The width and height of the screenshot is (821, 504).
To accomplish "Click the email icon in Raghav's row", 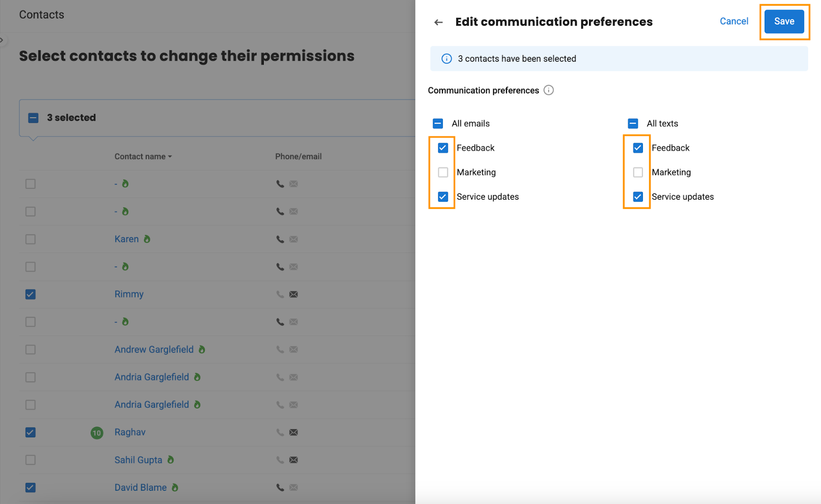I will (294, 432).
